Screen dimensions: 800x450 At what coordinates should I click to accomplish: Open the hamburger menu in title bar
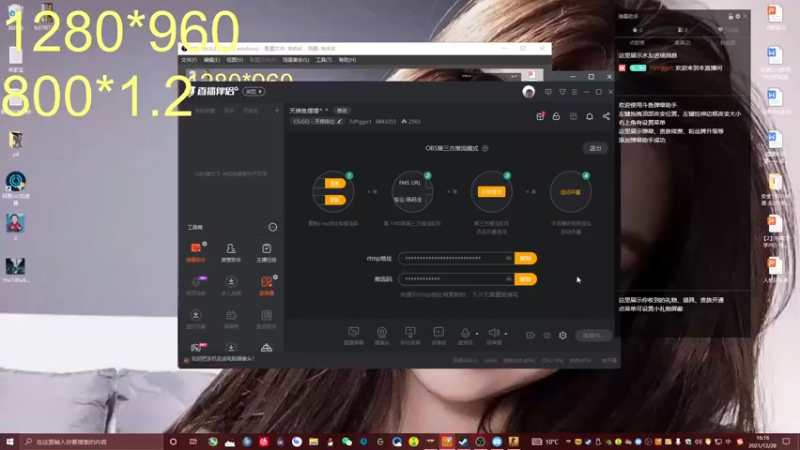pos(574,92)
